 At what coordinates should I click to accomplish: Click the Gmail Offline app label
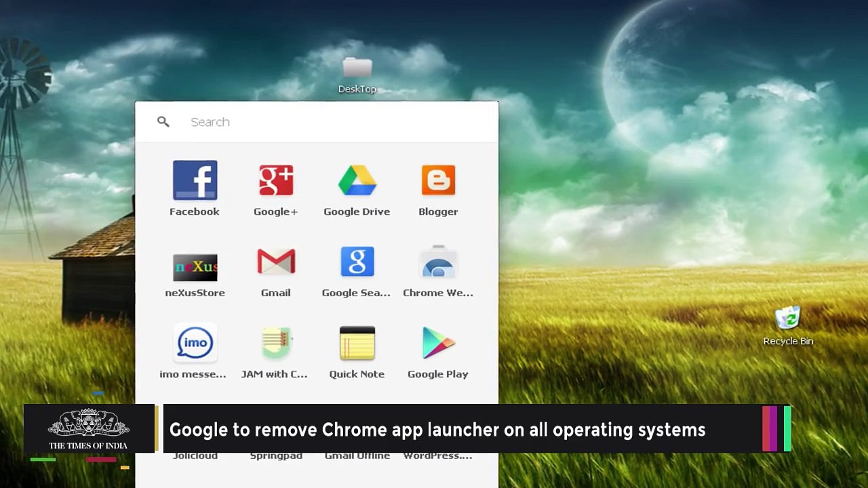(357, 455)
